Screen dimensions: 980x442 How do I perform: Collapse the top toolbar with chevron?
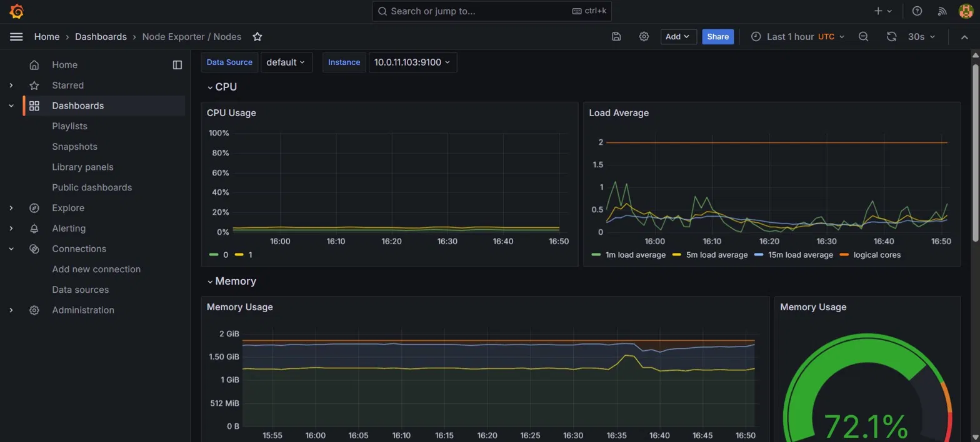click(964, 37)
